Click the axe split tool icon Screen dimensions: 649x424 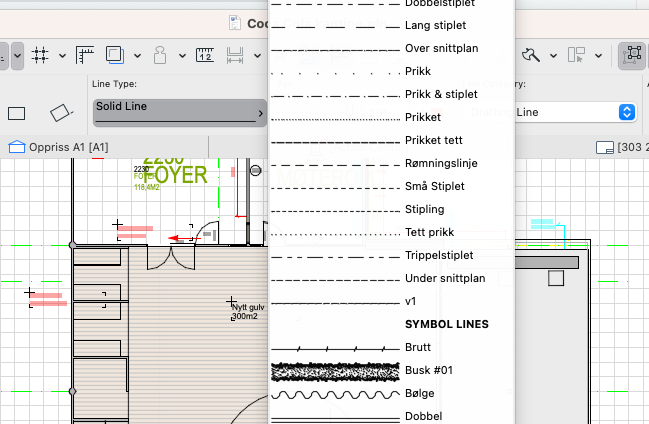point(530,54)
